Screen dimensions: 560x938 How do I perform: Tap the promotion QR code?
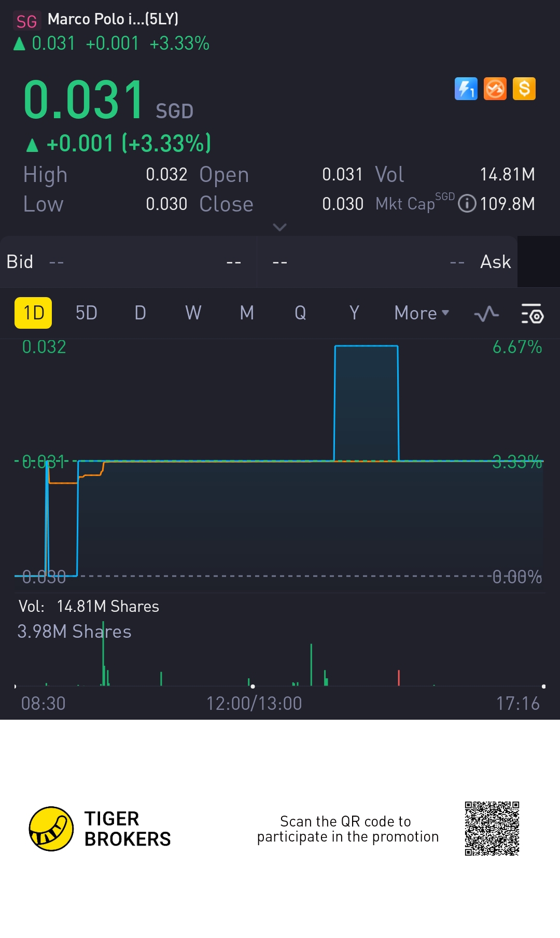[492, 829]
